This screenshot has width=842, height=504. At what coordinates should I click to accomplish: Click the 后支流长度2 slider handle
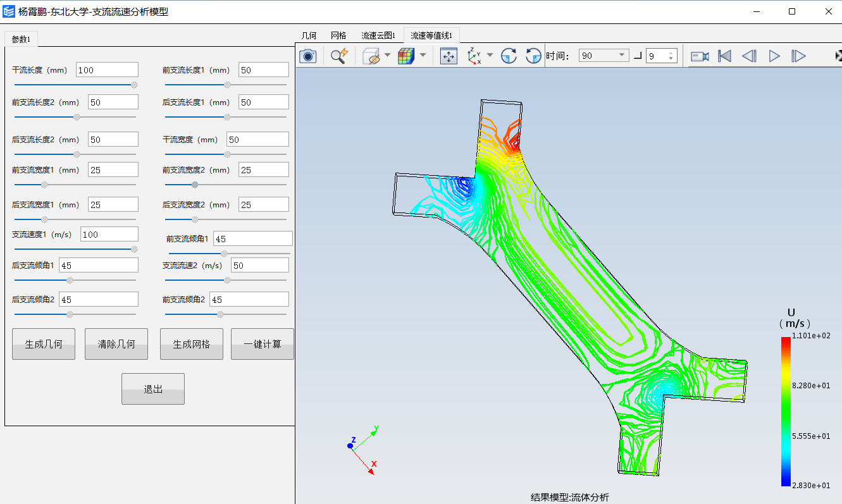point(77,154)
